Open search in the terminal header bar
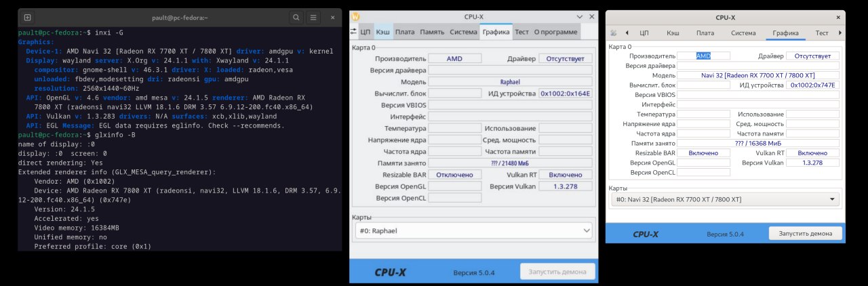This screenshot has height=286, width=868. (x=296, y=17)
